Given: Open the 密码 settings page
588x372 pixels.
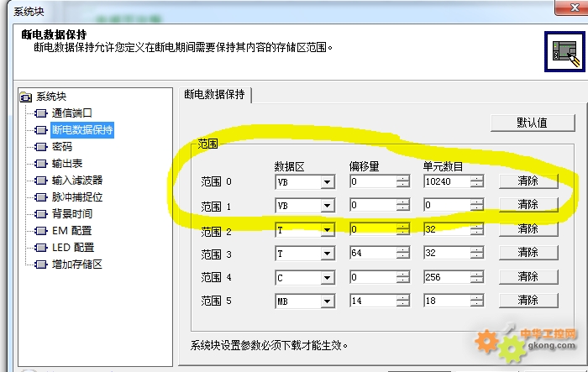Looking at the screenshot, I should (x=62, y=147).
